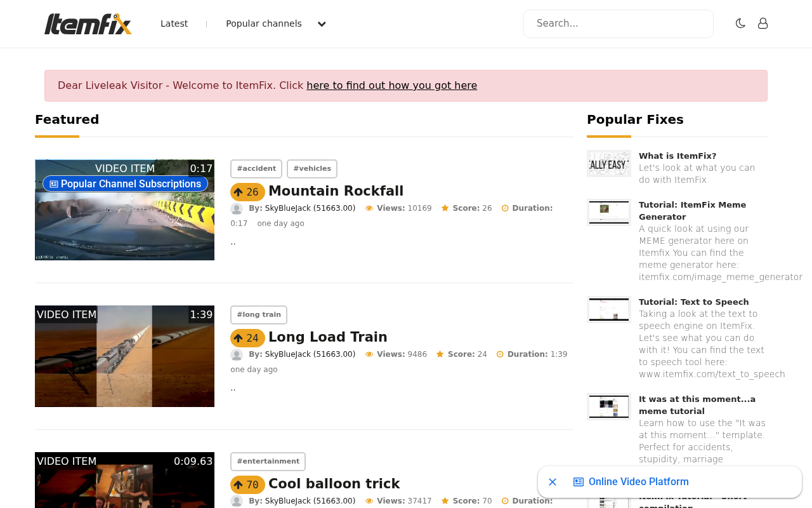Click the Score star icon on Long Load Train
This screenshot has height=508, width=812.
click(x=440, y=354)
